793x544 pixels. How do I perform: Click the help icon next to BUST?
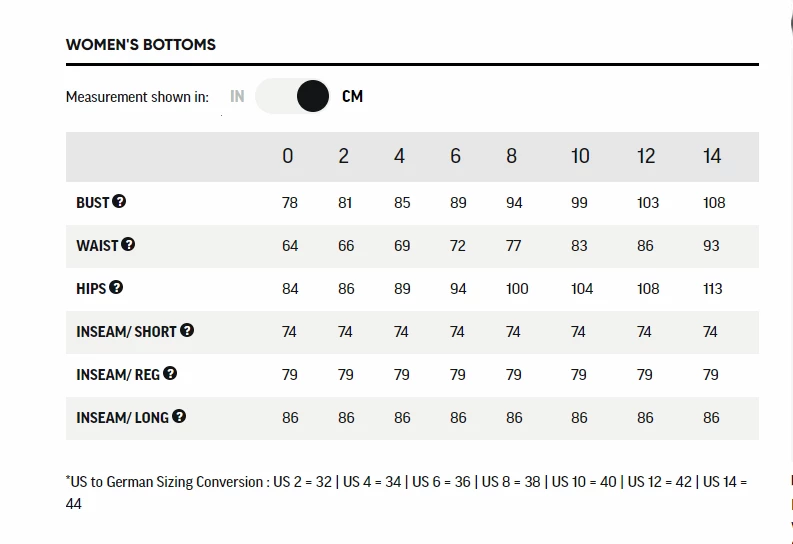pos(120,201)
